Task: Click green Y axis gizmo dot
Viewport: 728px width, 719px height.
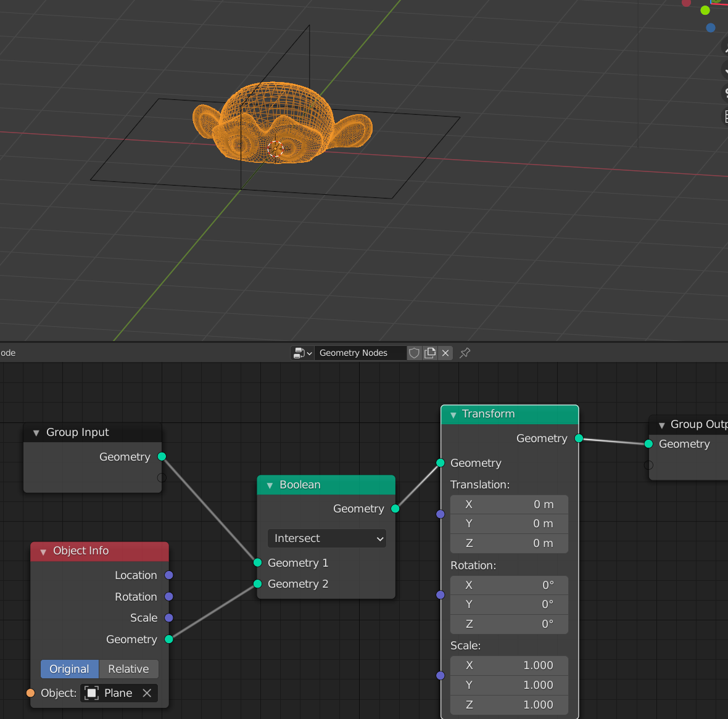Action: click(705, 10)
